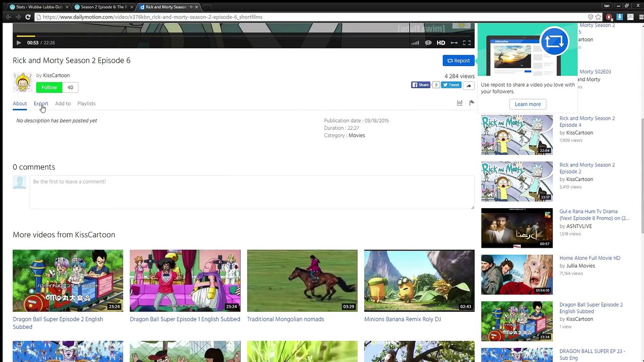This screenshot has width=644, height=362.
Task: Open Rick and Morty Season 2 Episode 4 sidebar link
Action: point(587,122)
